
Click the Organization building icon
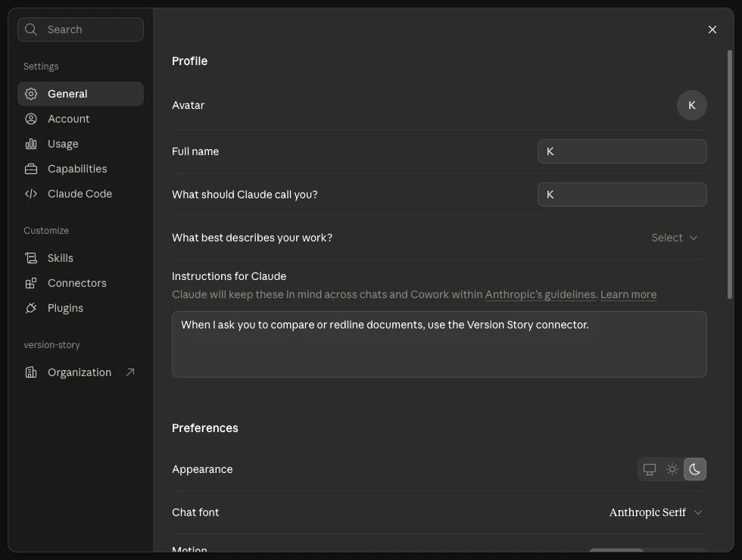[x=31, y=372]
